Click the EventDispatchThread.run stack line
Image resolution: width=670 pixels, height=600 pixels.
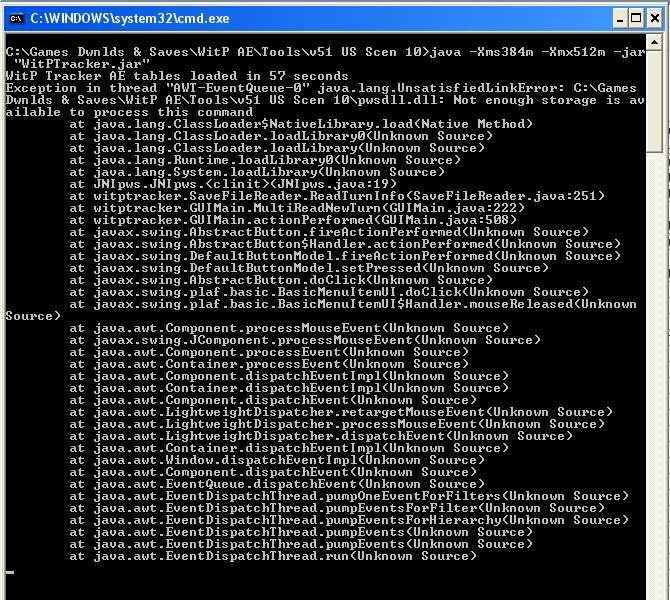coord(273,556)
